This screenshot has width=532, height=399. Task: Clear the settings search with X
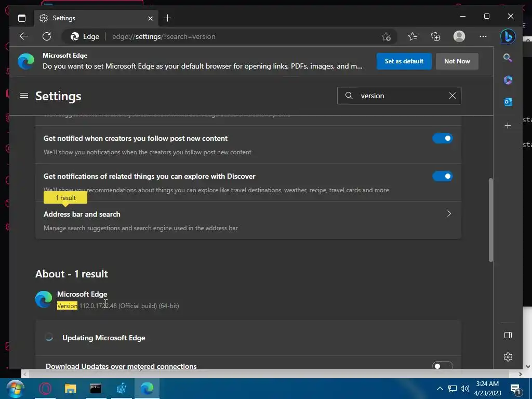point(453,96)
